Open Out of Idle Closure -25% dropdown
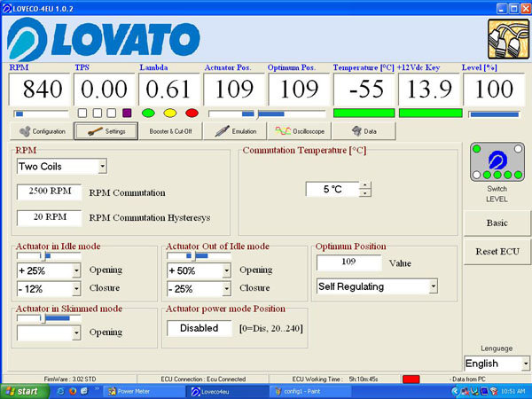This screenshot has height=399, width=532. coord(226,289)
